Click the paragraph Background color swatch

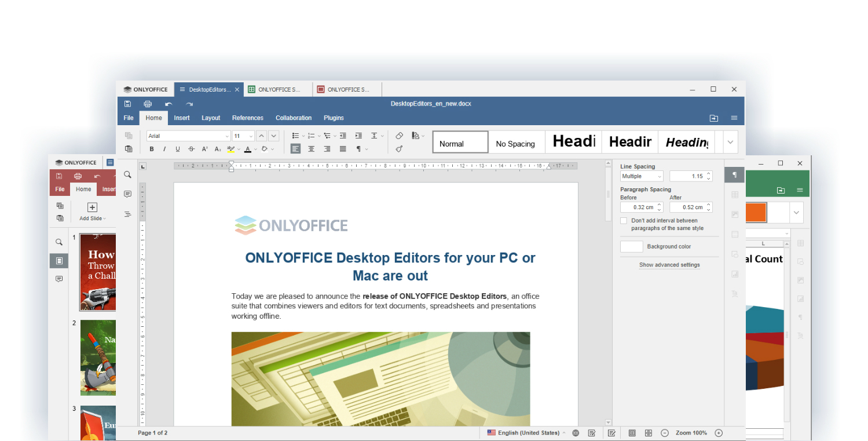point(631,247)
